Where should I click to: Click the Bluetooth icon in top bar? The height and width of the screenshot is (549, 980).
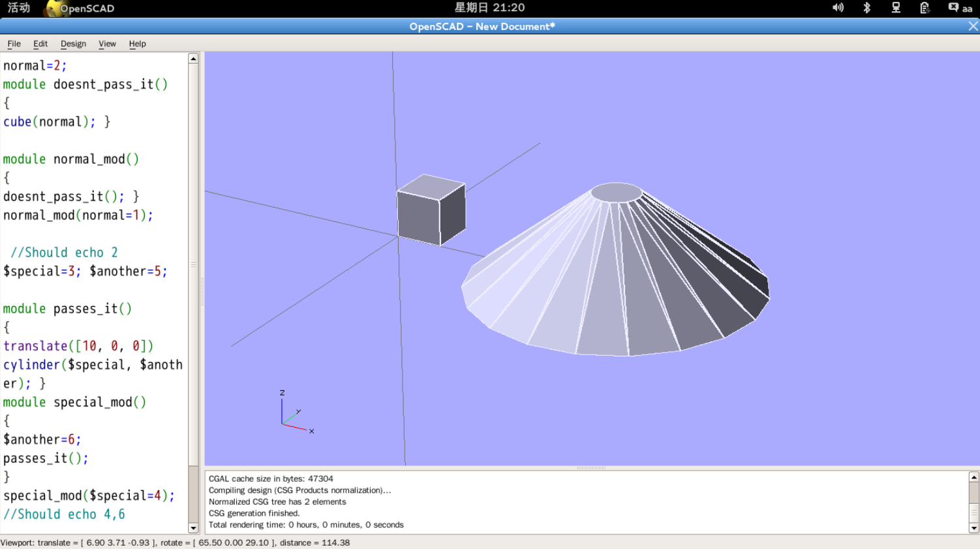tap(866, 8)
